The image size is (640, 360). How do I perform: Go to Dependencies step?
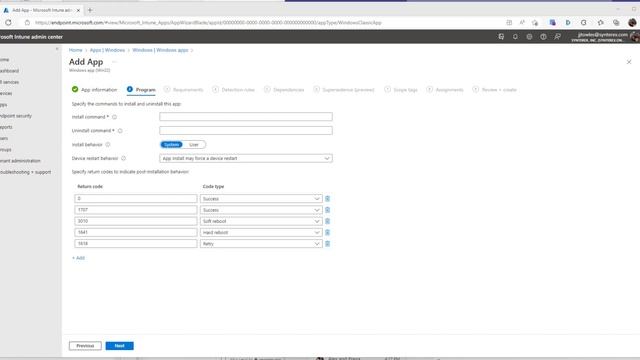(284, 90)
